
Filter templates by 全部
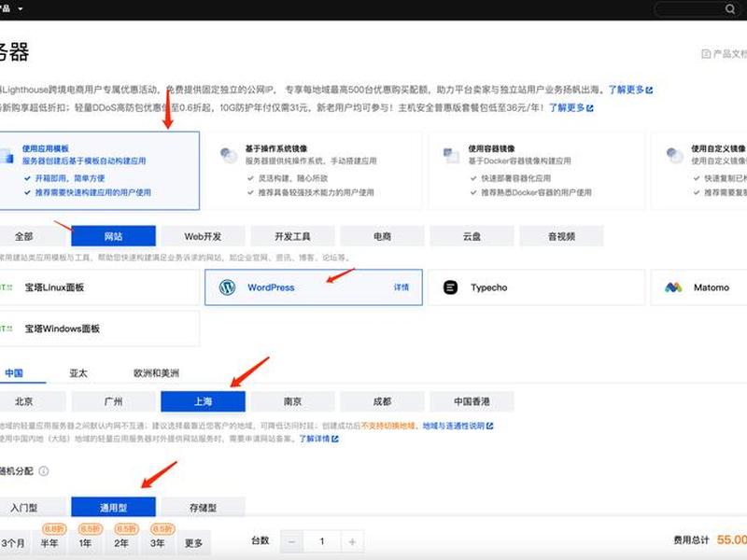33,236
